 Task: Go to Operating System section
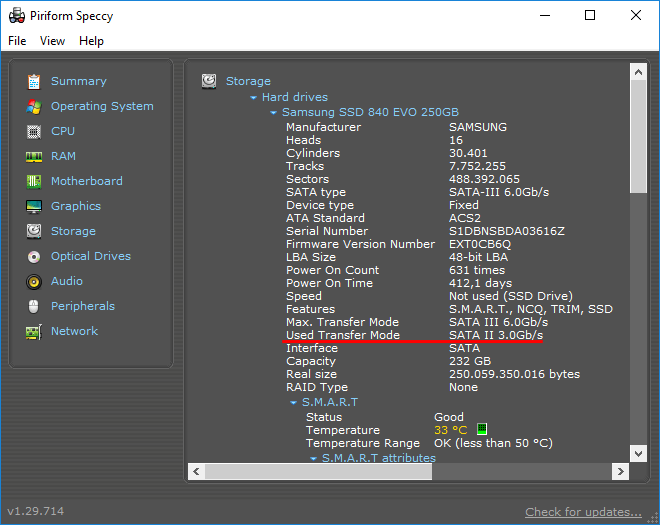(x=102, y=106)
